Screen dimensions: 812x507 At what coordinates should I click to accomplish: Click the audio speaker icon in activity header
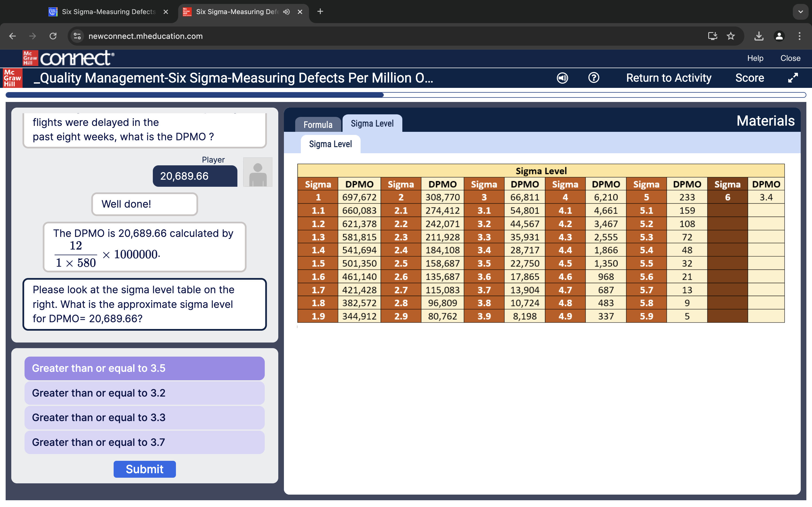pyautogui.click(x=562, y=78)
